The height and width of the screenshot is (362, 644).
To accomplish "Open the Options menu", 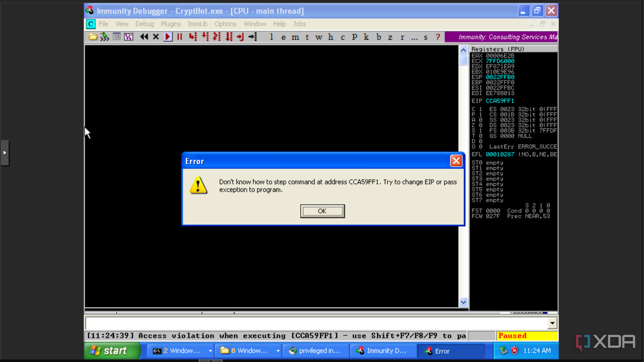I will pyautogui.click(x=225, y=24).
